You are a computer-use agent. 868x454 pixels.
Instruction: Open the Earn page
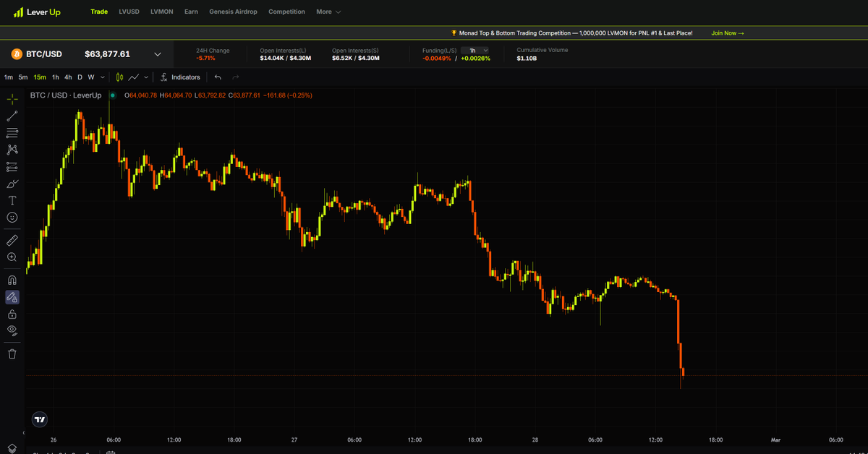191,12
